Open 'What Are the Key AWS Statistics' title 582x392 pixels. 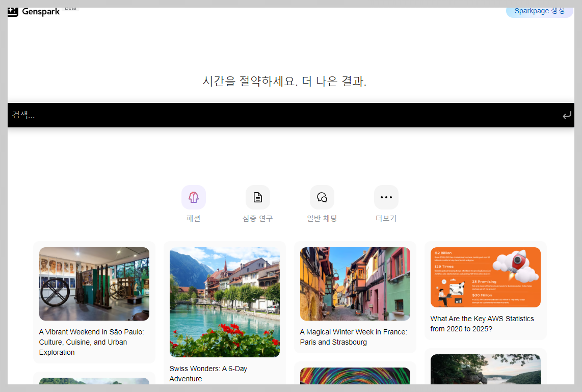(482, 324)
